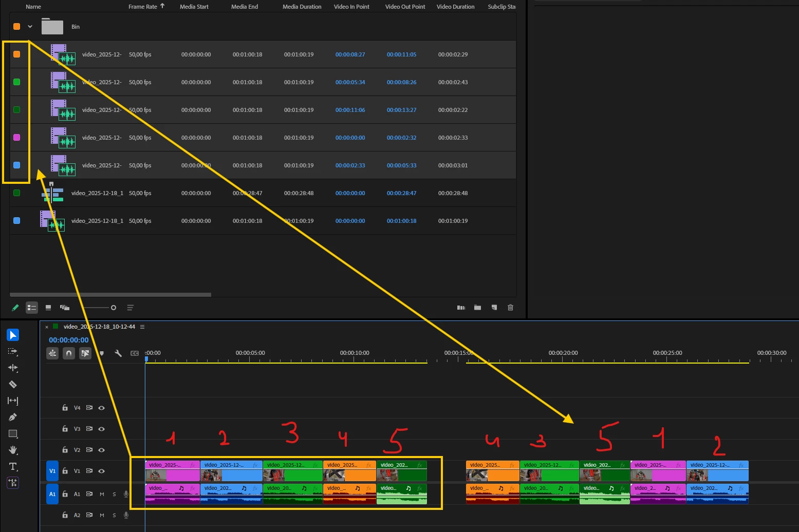Click the Video Out Point column header
The height and width of the screenshot is (532, 799).
point(405,7)
